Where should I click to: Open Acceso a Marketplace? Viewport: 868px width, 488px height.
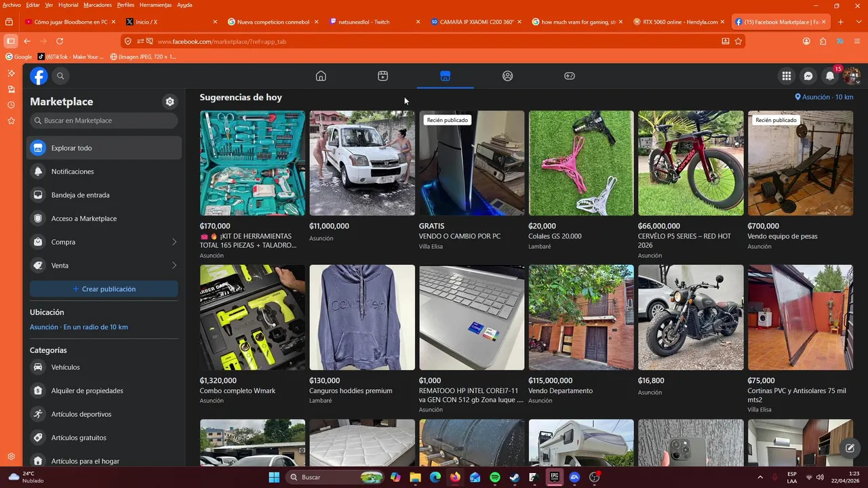pyautogui.click(x=104, y=218)
